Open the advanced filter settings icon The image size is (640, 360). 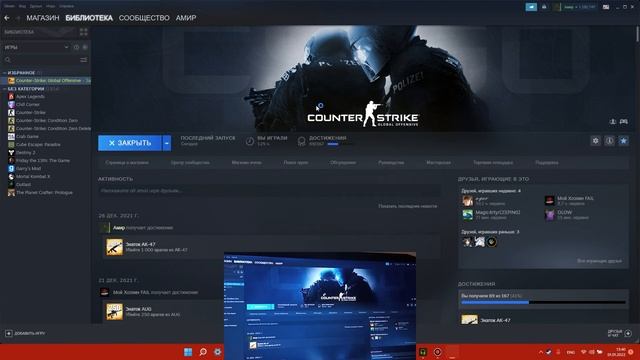click(84, 60)
